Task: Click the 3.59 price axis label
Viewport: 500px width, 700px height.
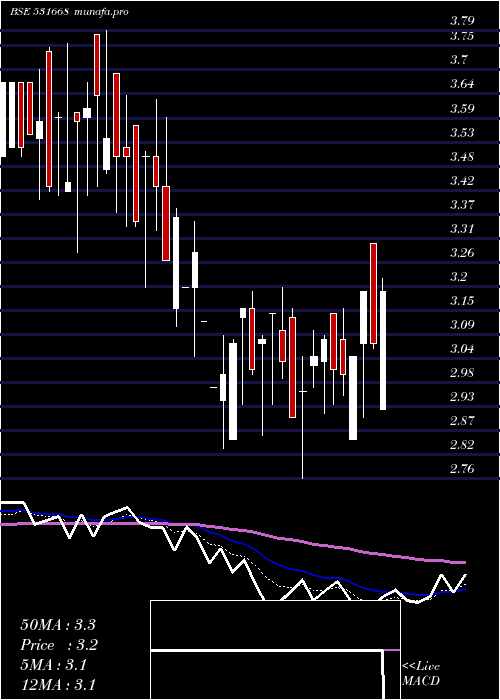Action: point(462,108)
